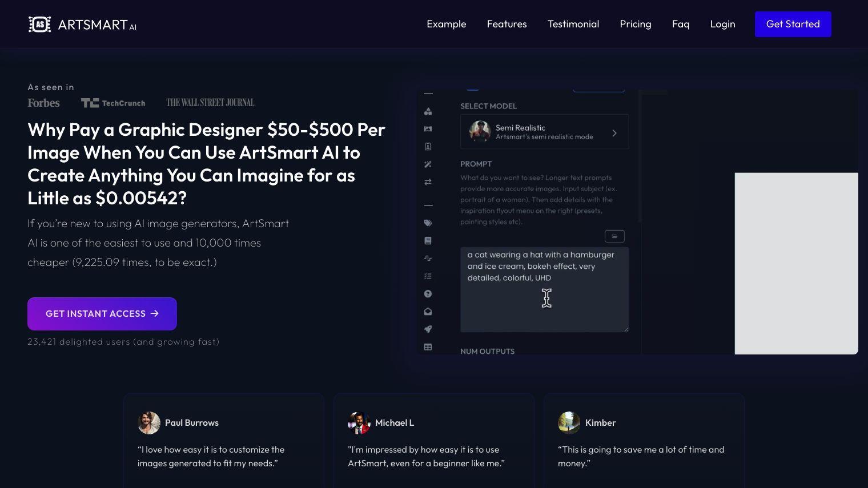Screen dimensions: 868x488
Task: Click the ARTSMART AI brand name
Action: [x=97, y=25]
